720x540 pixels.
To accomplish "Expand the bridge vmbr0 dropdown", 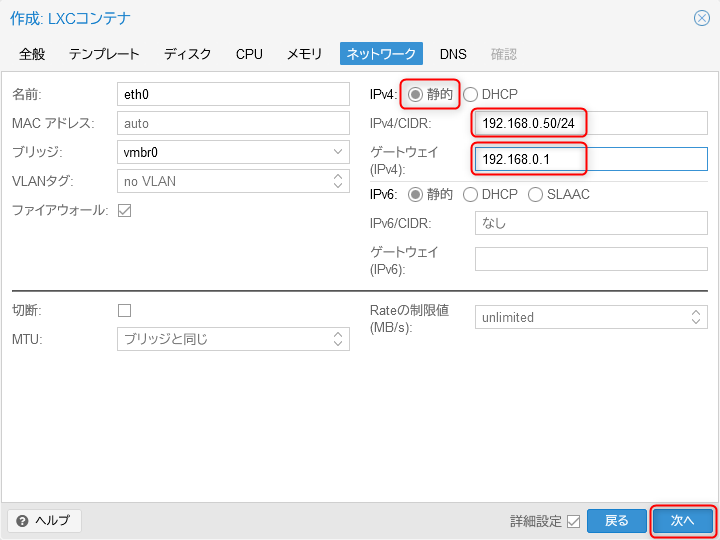I will tap(338, 152).
